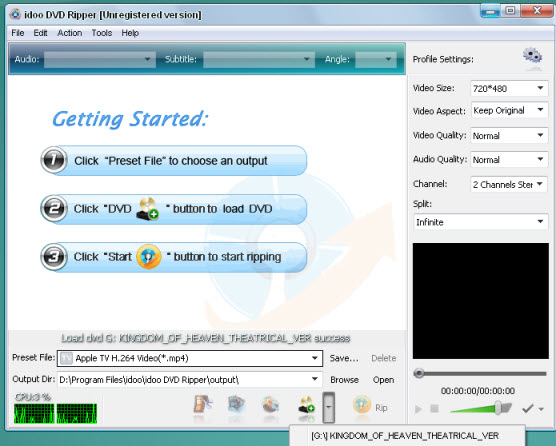Click the Save... button

[344, 358]
